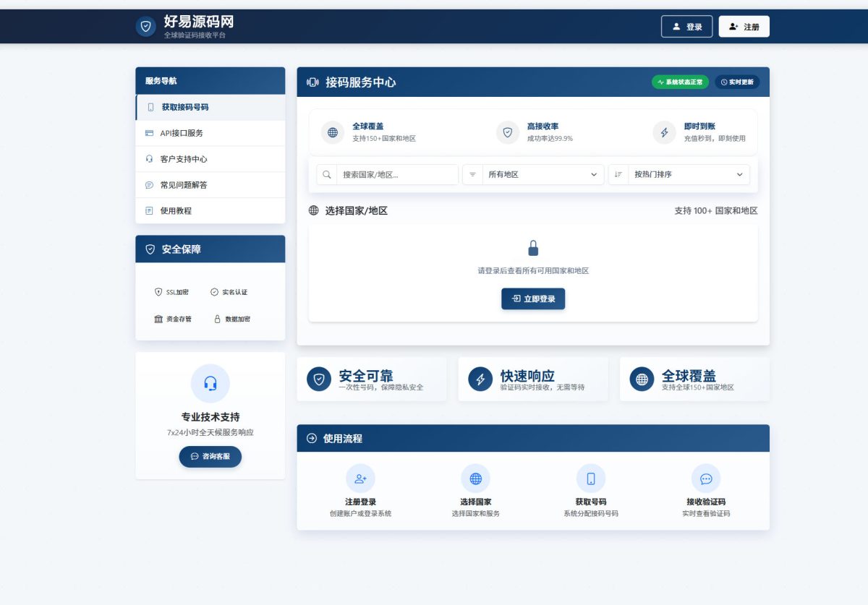Click the shield logo icon beside 好易源码网
The height and width of the screenshot is (605, 868).
coord(146,26)
